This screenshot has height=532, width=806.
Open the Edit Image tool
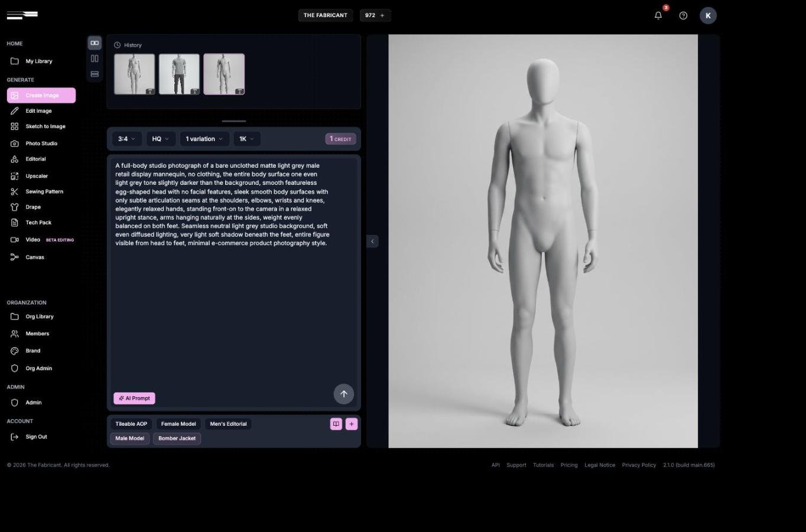(39, 110)
